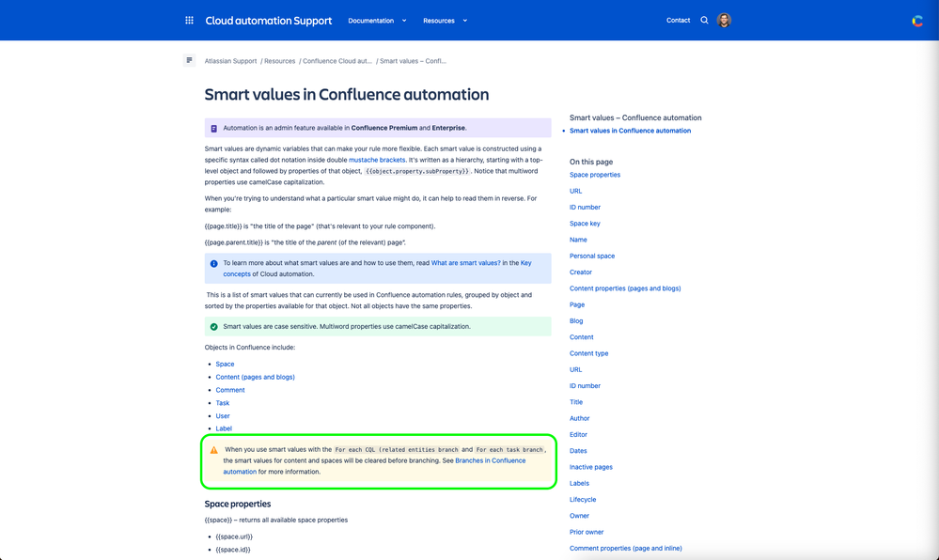Go to Lifecycle in page contents
Viewport: 939px width, 560px height.
(583, 500)
